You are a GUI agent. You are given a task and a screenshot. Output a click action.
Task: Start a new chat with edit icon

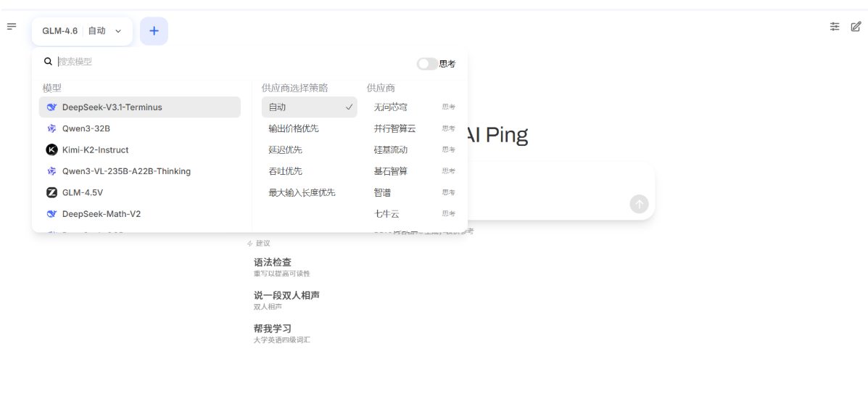coord(856,26)
